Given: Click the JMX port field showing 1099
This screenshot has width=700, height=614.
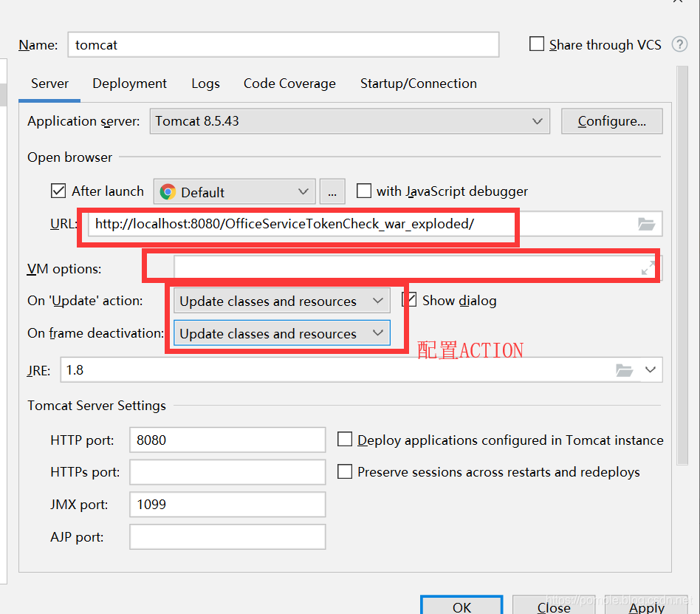Looking at the screenshot, I should 227,505.
